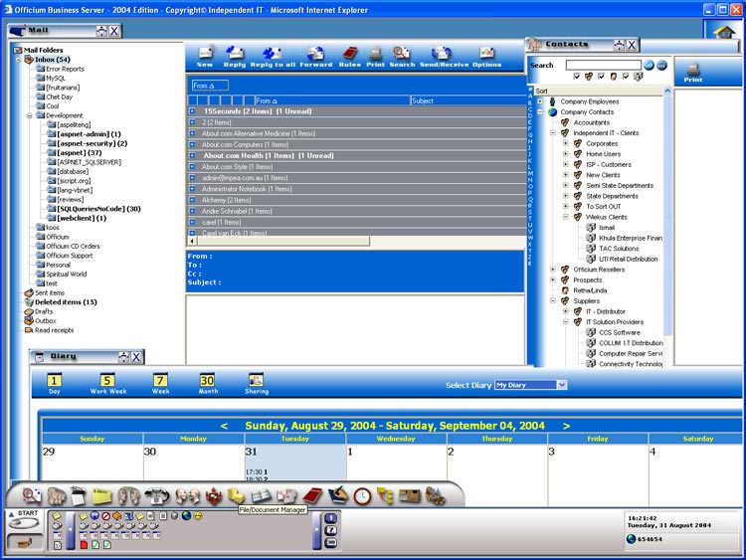Image resolution: width=746 pixels, height=560 pixels.
Task: Click the Reply to all icon
Action: pyautogui.click(x=273, y=56)
